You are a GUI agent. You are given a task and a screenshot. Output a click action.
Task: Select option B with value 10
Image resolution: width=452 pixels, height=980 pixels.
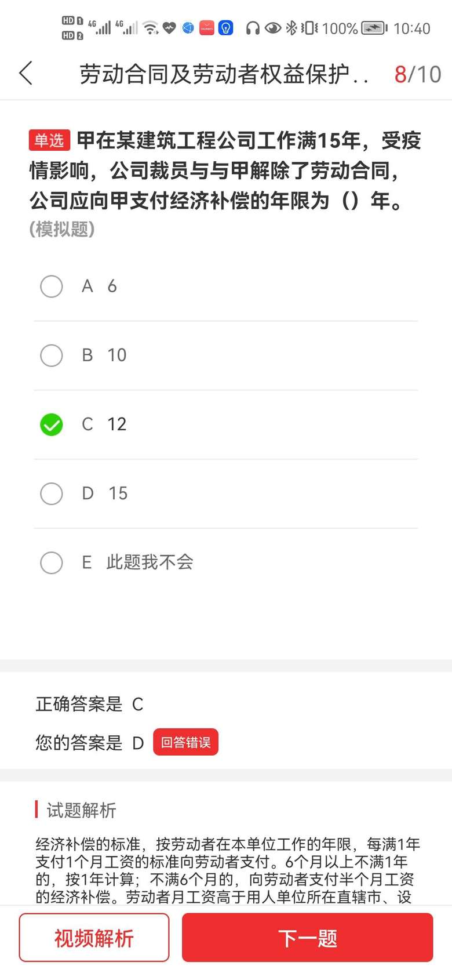52,355
